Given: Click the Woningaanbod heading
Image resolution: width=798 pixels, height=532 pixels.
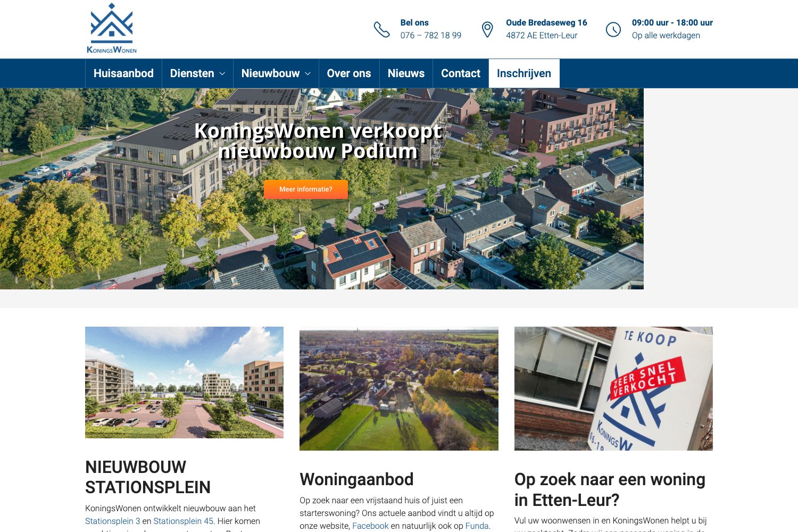Looking at the screenshot, I should click(356, 479).
